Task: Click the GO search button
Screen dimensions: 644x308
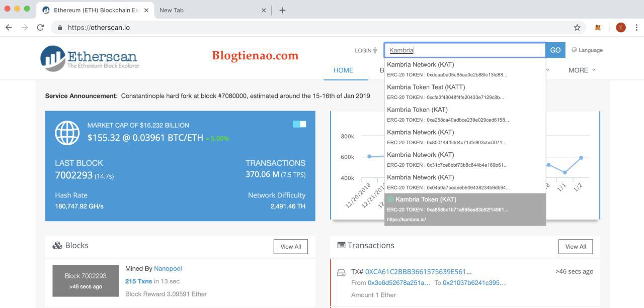Action: [555, 50]
